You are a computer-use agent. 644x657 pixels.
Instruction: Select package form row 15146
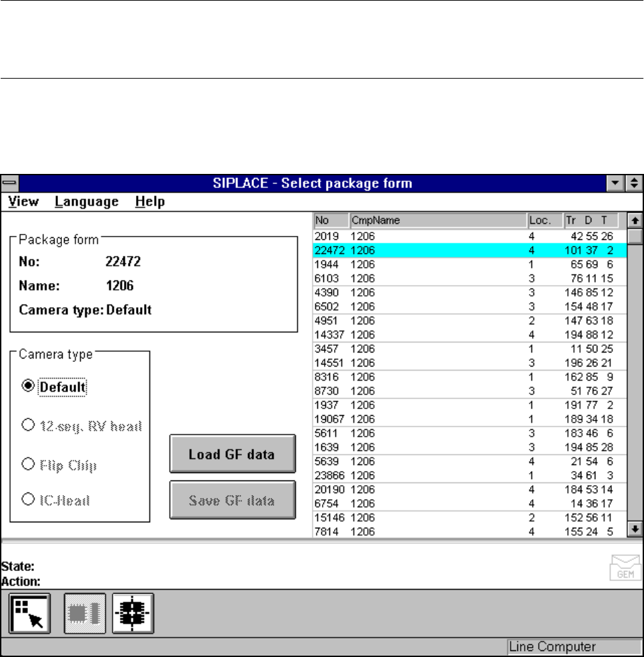[469, 518]
